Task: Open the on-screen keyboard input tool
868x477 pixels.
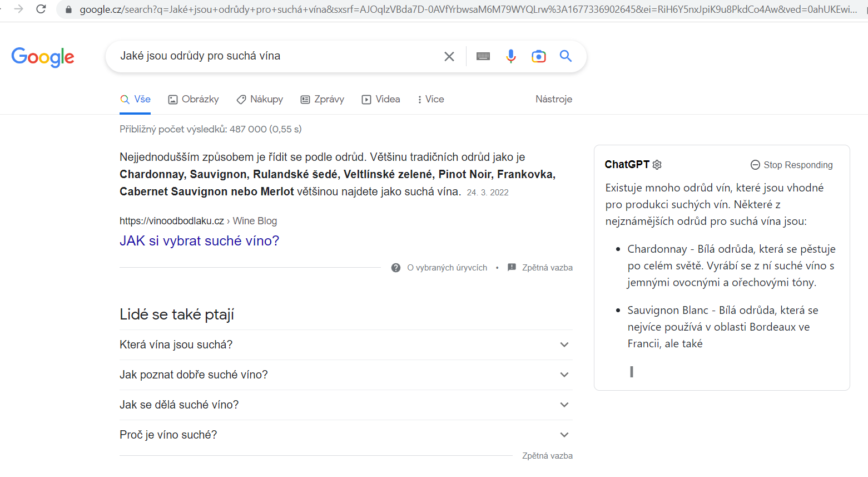Action: point(483,56)
